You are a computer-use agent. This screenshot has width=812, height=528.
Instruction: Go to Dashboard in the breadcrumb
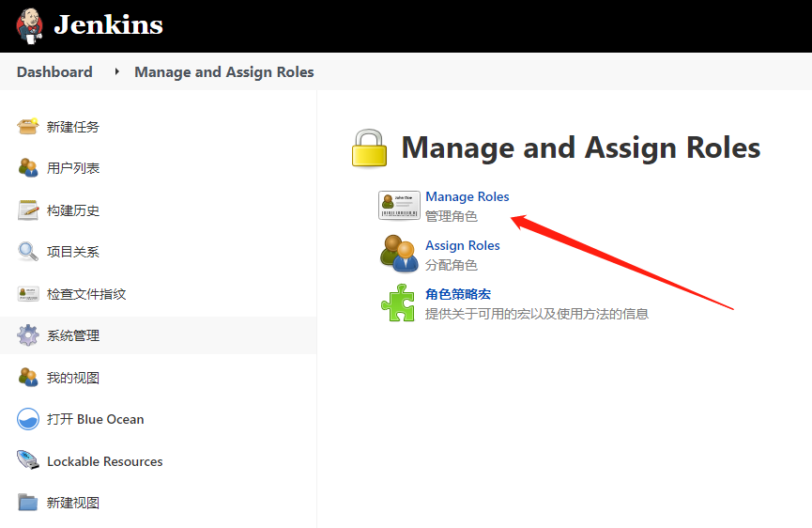point(54,72)
